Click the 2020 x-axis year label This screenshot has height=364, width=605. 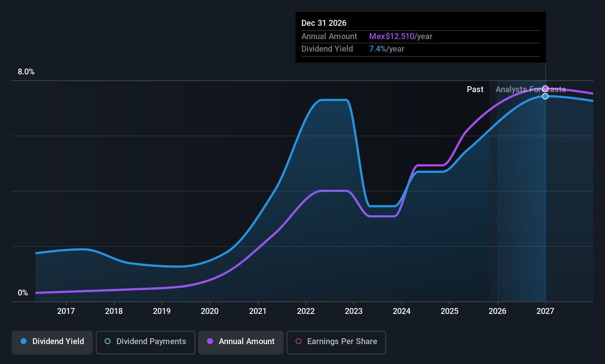210,311
